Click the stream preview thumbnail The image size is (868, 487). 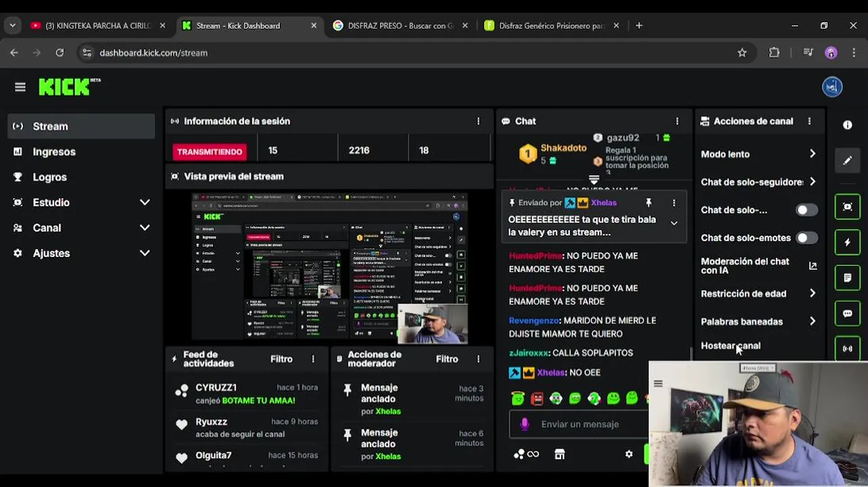(x=329, y=268)
